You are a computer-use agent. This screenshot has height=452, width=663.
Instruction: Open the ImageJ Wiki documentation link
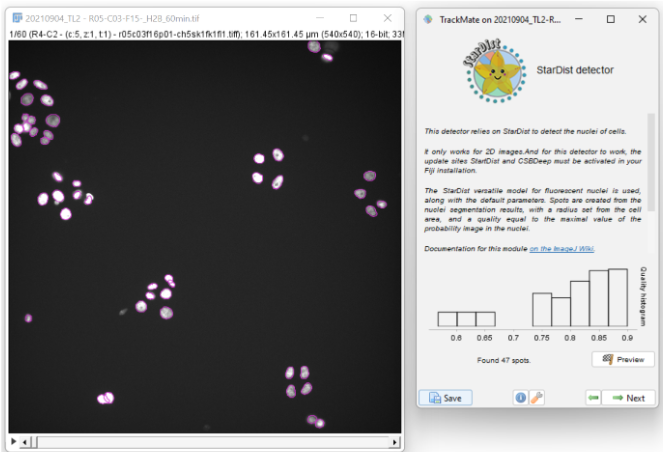point(562,248)
